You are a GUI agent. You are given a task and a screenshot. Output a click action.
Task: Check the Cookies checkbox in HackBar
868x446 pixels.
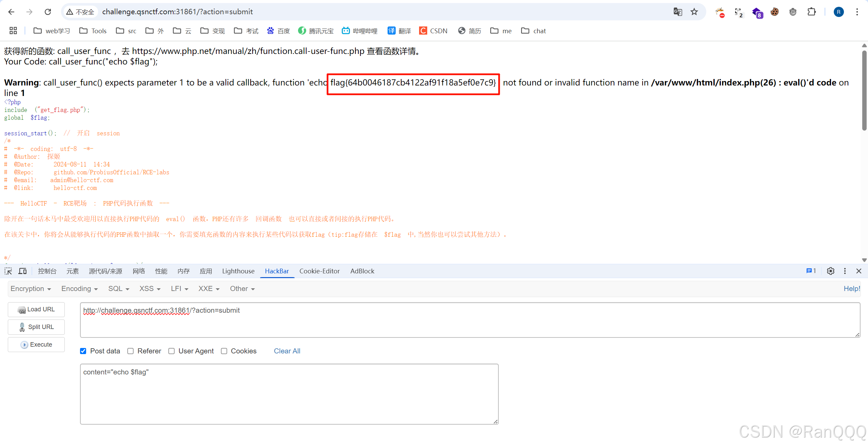[x=224, y=351]
